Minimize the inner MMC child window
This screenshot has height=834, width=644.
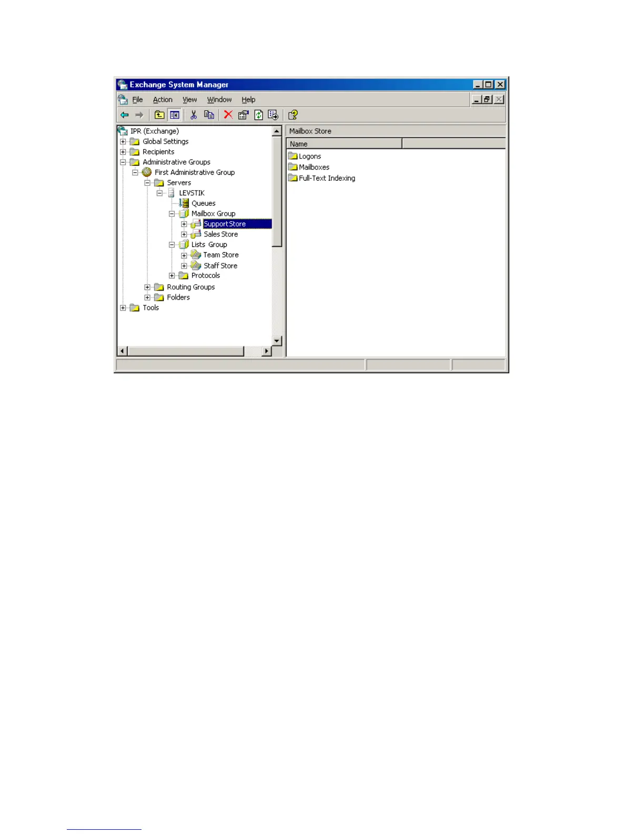coord(477,100)
